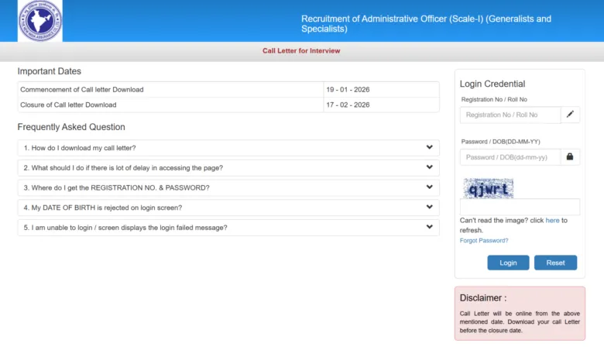Click the disclaimer text about closure date

tap(520, 322)
